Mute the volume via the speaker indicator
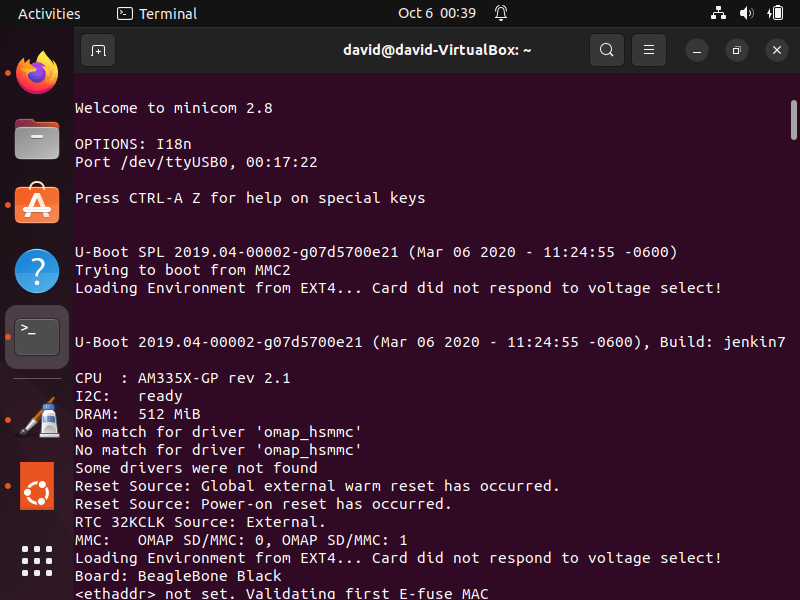The height and width of the screenshot is (600, 800). pyautogui.click(x=748, y=14)
